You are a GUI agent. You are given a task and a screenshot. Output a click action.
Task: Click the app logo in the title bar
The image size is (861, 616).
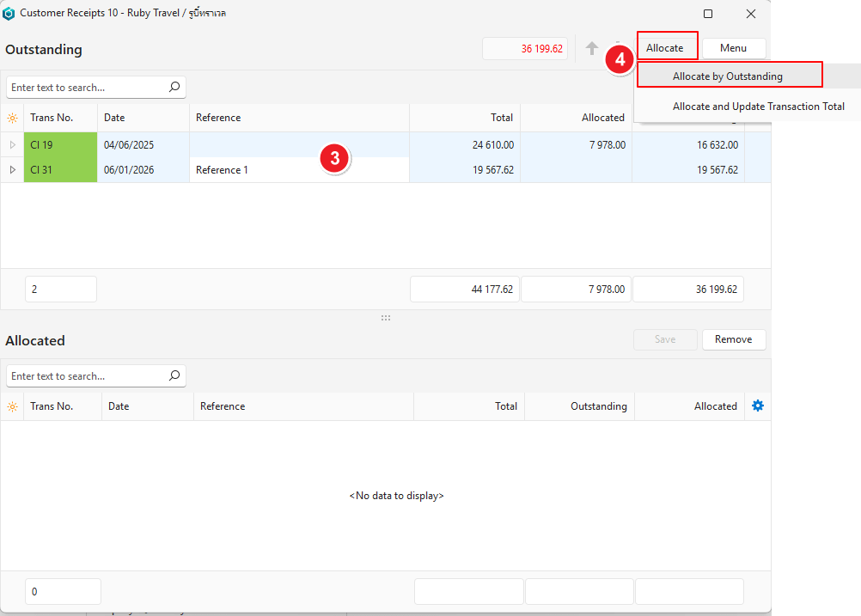[9, 14]
